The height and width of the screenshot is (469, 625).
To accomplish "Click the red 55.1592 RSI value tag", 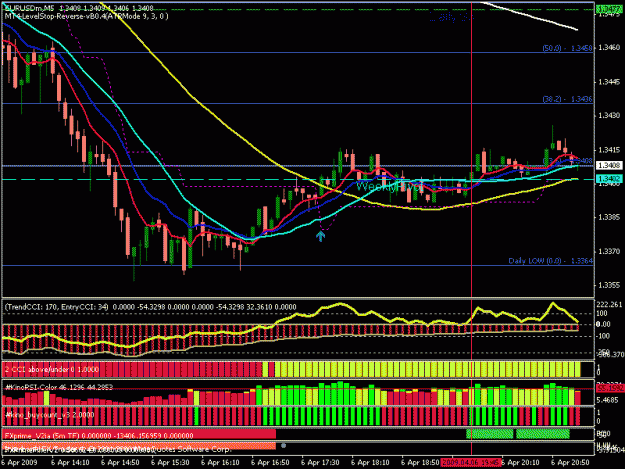I will (x=609, y=388).
